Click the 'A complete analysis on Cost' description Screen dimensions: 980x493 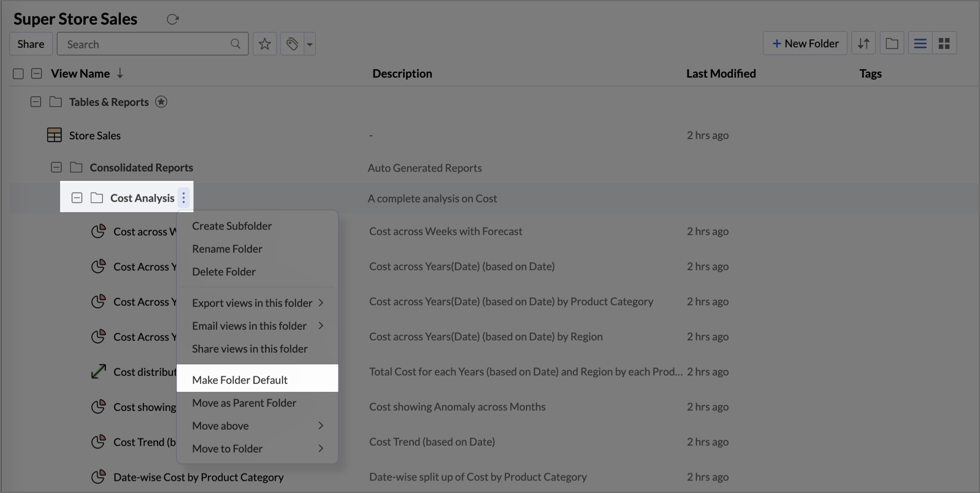[x=432, y=198]
